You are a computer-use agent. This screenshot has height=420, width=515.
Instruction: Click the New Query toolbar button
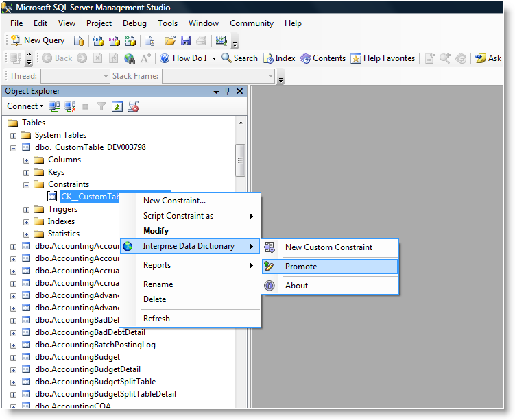coord(38,40)
